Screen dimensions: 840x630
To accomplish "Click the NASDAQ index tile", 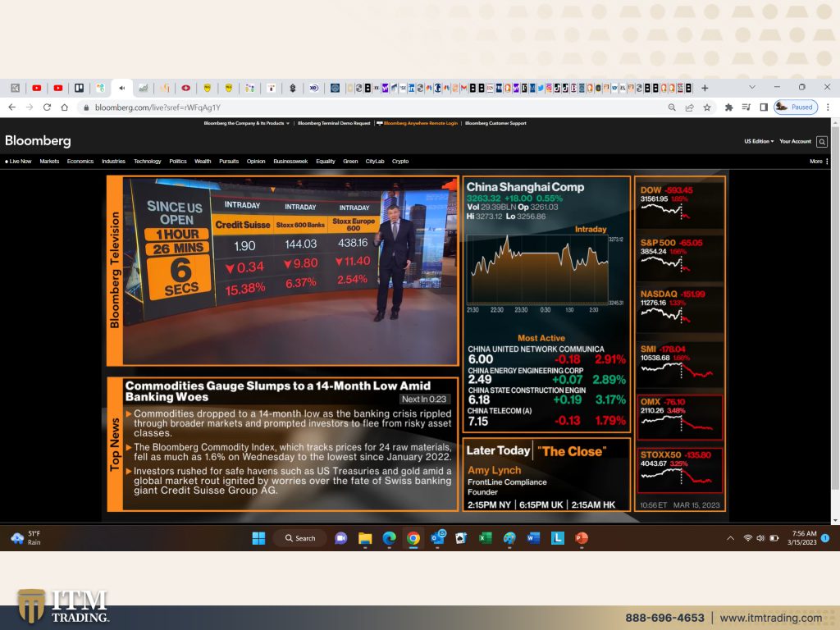I will tap(679, 308).
